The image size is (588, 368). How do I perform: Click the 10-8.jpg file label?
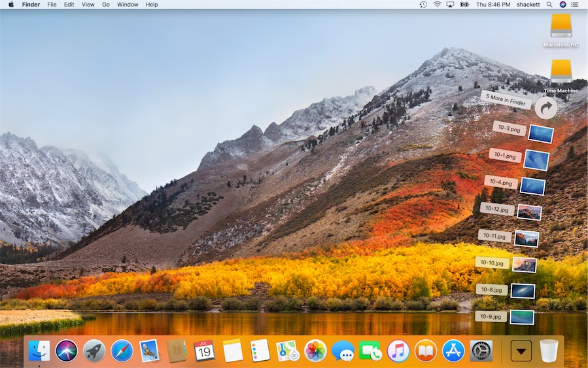click(492, 289)
